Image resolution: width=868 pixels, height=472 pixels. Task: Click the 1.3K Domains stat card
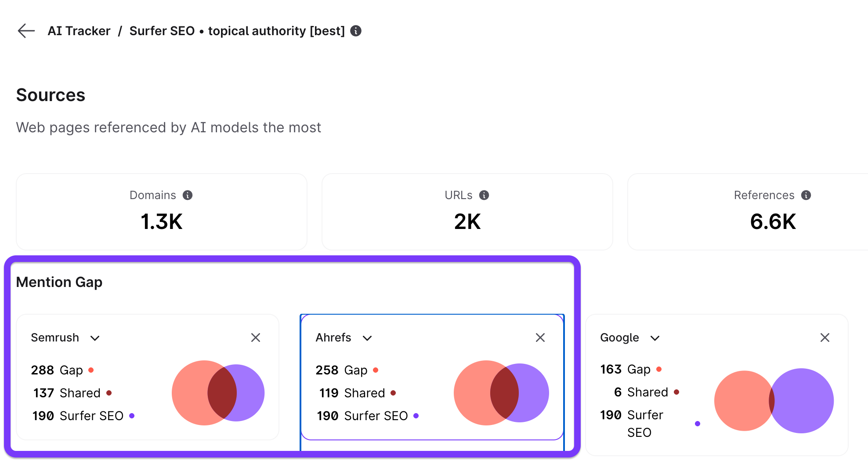[162, 212]
